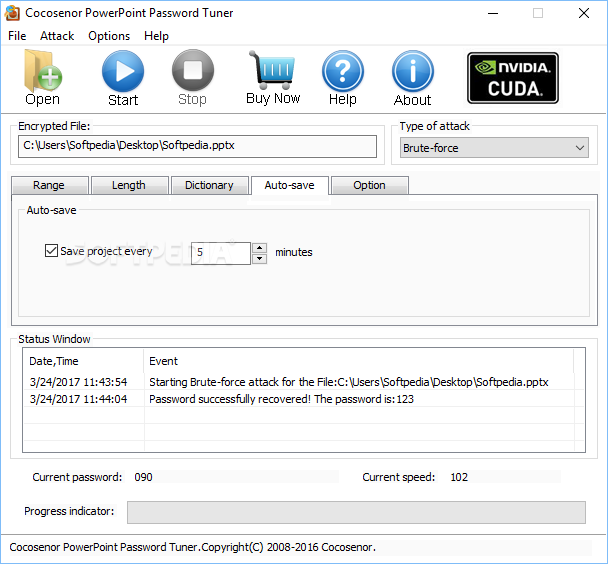Open the Options menu
Screen dimensions: 608x564
pos(109,36)
